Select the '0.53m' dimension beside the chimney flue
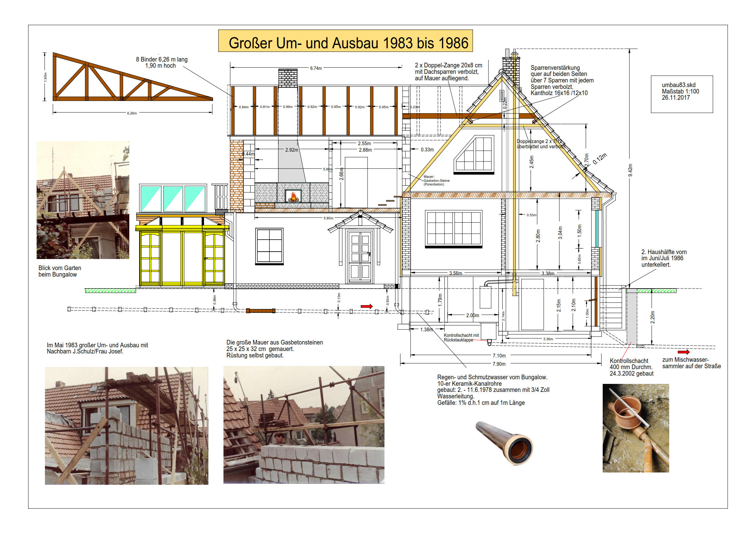The width and height of the screenshot is (756, 534). (531, 215)
